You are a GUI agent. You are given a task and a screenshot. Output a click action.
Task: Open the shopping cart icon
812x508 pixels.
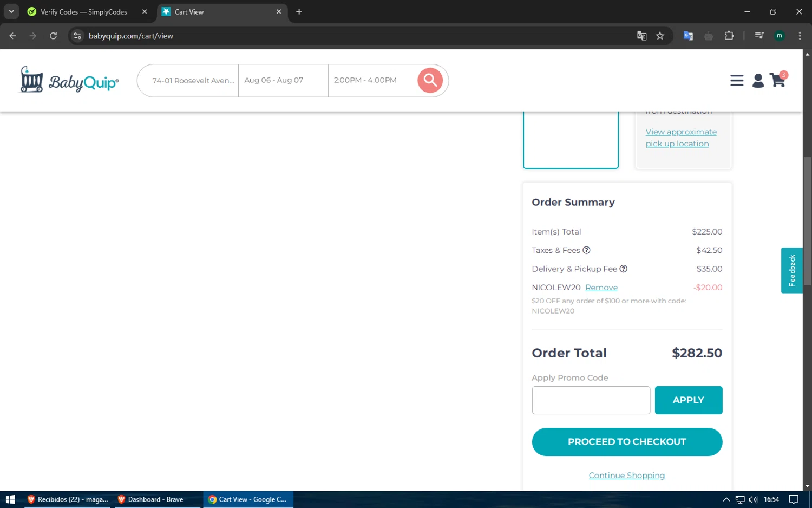point(778,80)
